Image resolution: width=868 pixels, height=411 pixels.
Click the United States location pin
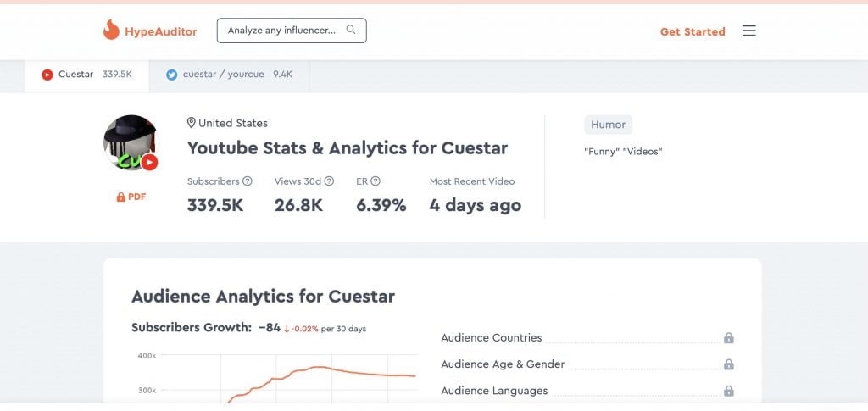(x=192, y=123)
